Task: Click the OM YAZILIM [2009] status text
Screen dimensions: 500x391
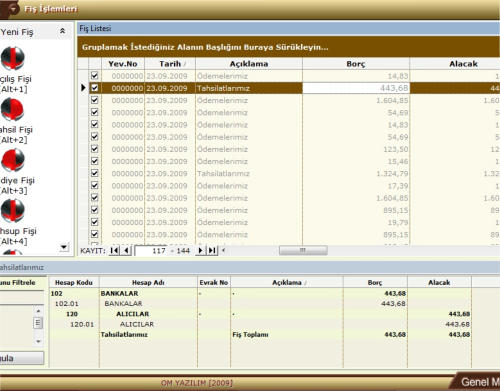Action: 197,383
